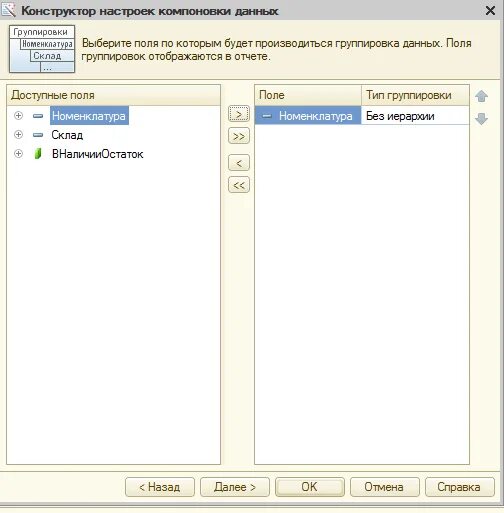Click the green ВНаличииОстаток resource icon
Image resolution: width=504 pixels, height=513 pixels.
(38, 154)
